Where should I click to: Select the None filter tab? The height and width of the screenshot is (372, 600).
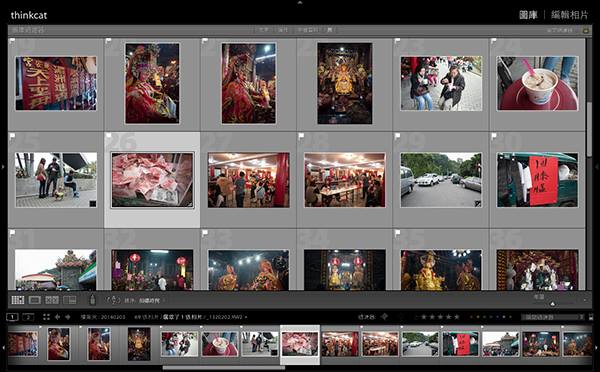[330, 30]
